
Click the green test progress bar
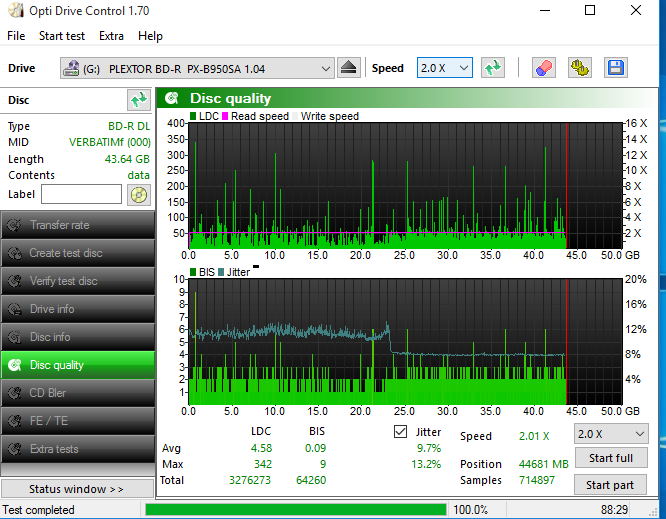pos(296,510)
